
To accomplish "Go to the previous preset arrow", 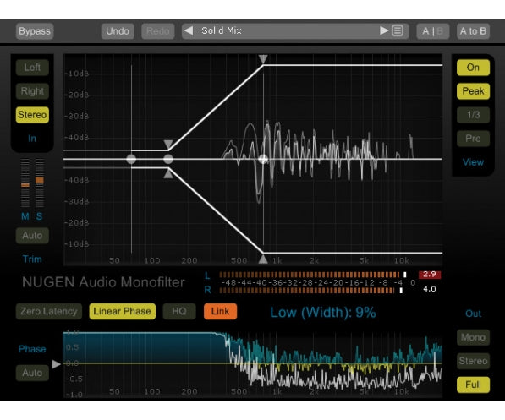I will [189, 31].
